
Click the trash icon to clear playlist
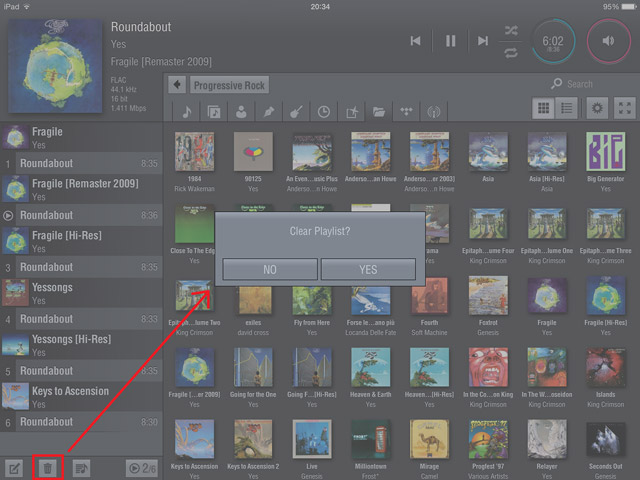47,467
